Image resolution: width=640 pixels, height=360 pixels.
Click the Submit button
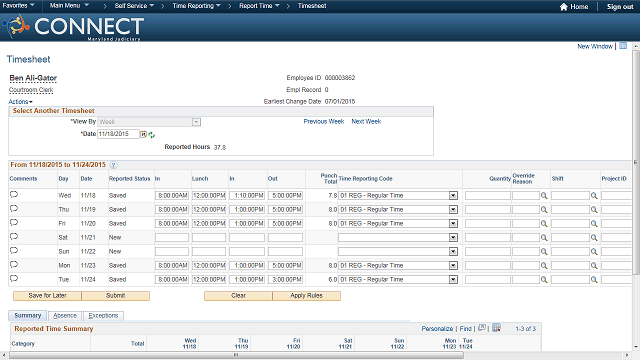(116, 296)
